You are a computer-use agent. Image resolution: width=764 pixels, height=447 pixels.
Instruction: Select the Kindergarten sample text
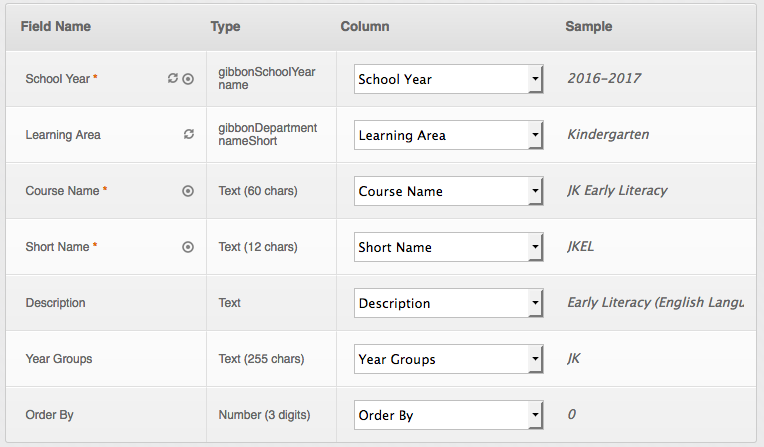(x=606, y=135)
